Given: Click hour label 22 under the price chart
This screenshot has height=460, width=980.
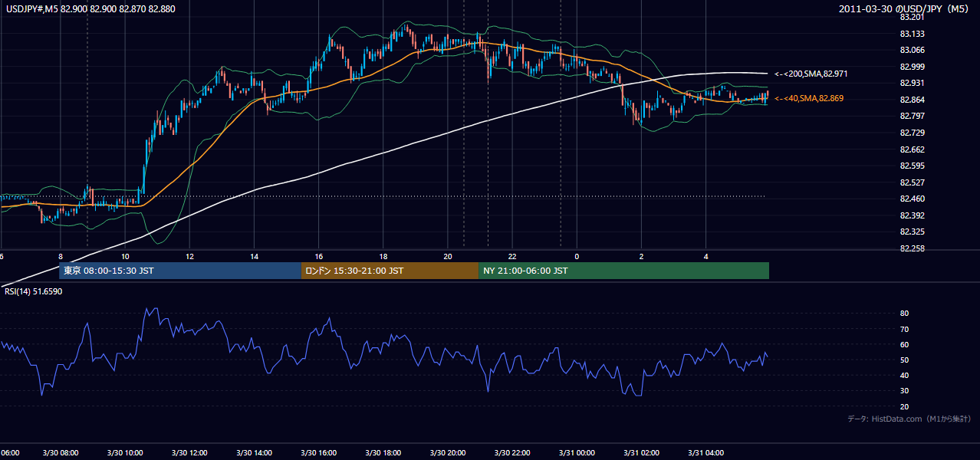Looking at the screenshot, I should [x=512, y=257].
